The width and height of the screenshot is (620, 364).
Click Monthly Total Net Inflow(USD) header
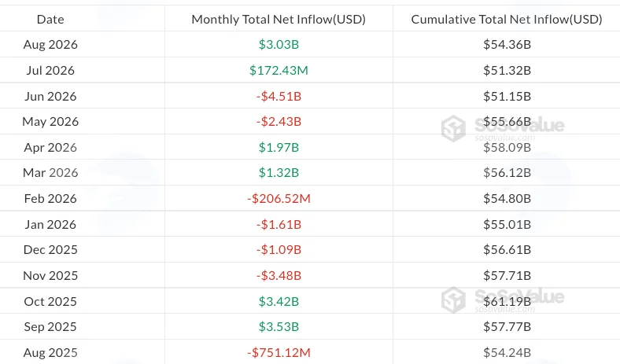point(279,20)
